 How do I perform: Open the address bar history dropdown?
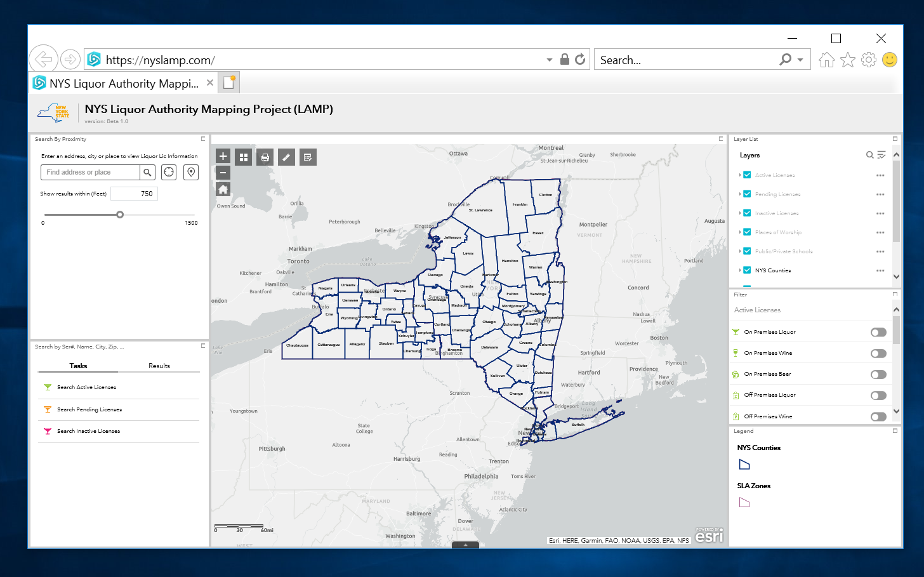click(x=550, y=60)
